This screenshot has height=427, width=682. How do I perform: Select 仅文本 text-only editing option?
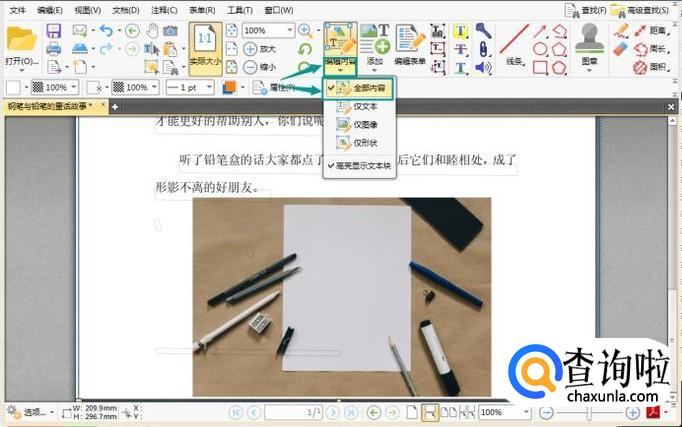pyautogui.click(x=359, y=107)
